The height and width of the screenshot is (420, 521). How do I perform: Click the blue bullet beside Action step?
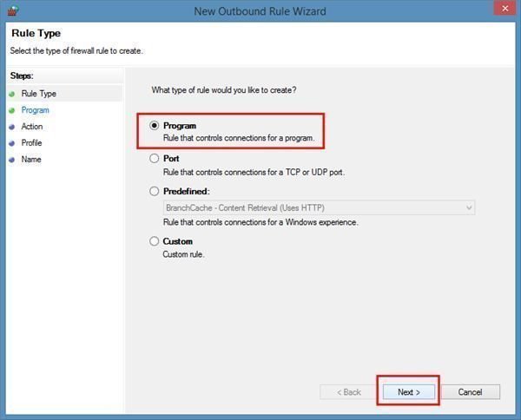[x=12, y=127]
